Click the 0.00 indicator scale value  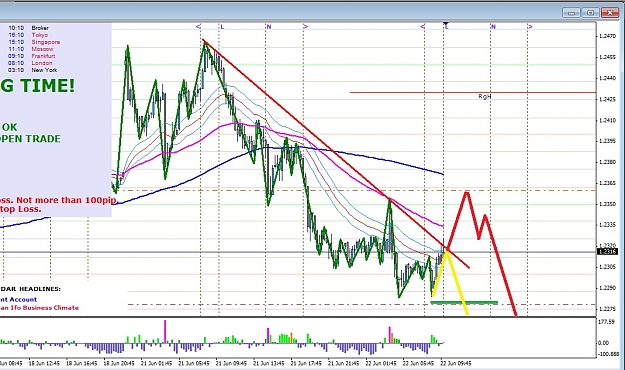click(604, 343)
